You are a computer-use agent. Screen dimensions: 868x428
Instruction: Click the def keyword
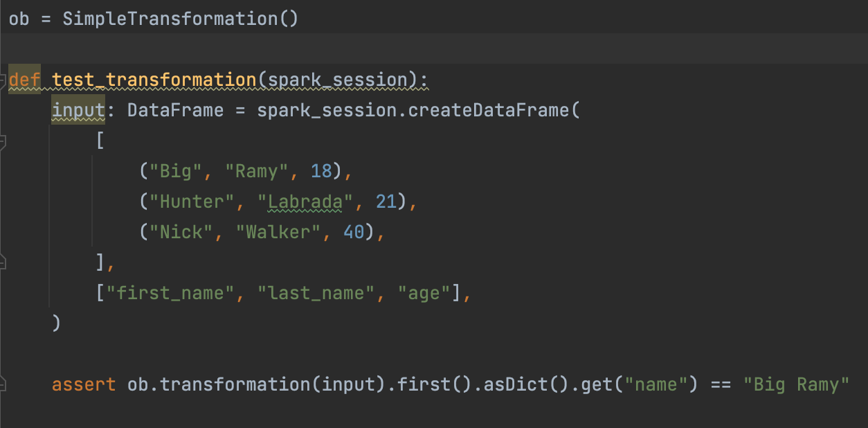click(x=24, y=80)
